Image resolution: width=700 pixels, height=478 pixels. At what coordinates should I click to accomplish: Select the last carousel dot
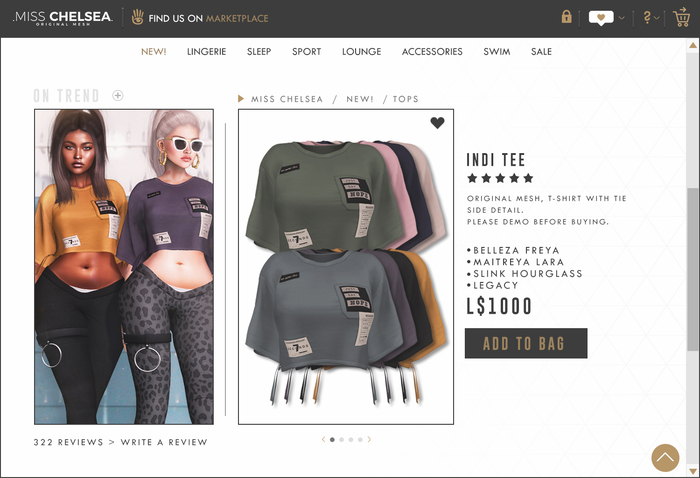coord(360,440)
